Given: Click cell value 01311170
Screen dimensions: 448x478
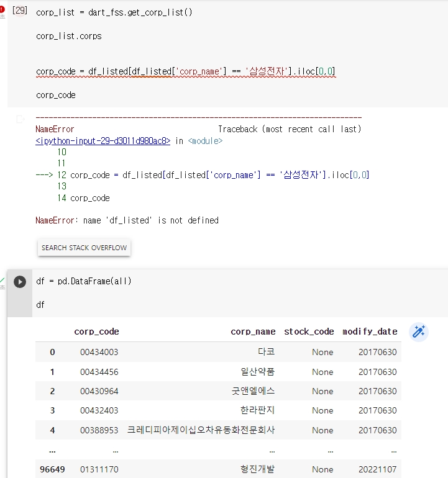Looking at the screenshot, I should [99, 469].
